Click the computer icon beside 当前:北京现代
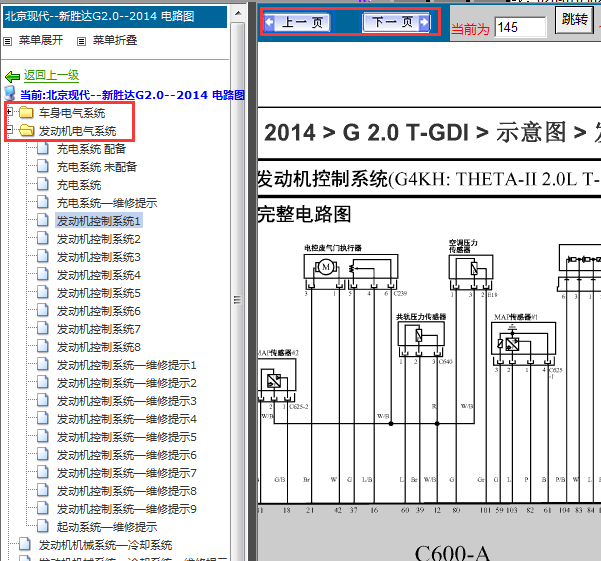 (10, 93)
